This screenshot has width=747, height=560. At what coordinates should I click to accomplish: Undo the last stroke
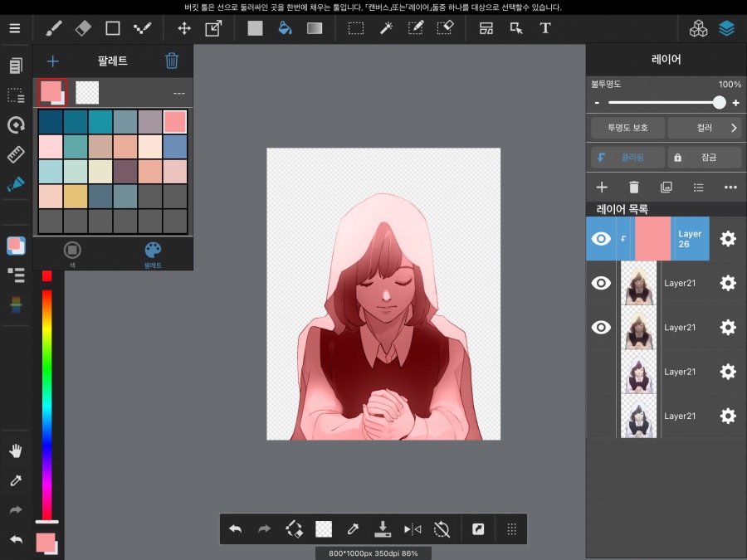click(235, 528)
